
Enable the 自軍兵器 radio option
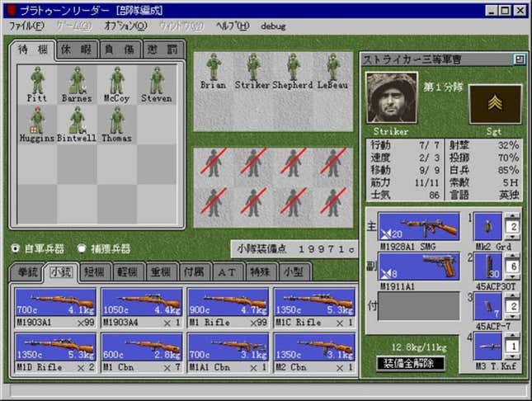click(16, 248)
